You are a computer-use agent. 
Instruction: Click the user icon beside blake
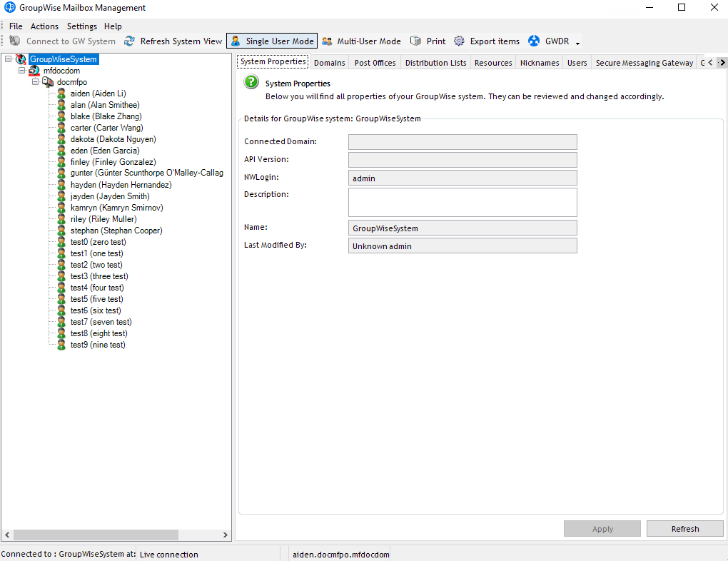point(61,116)
